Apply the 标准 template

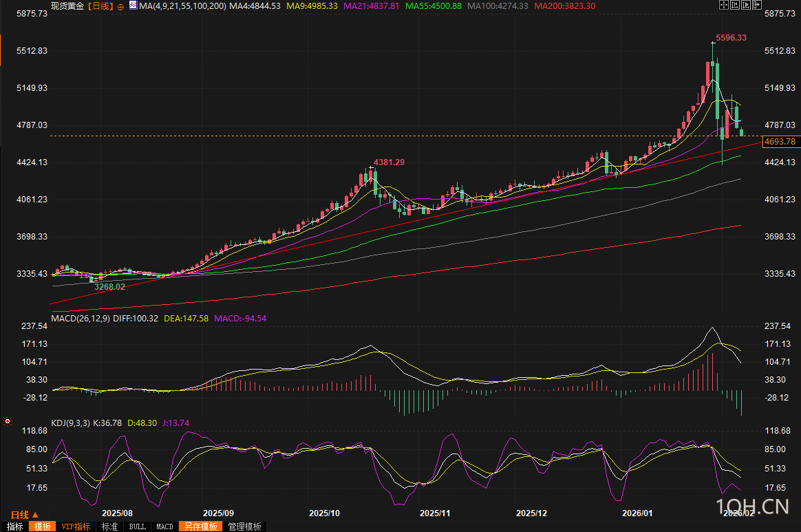tap(110, 526)
